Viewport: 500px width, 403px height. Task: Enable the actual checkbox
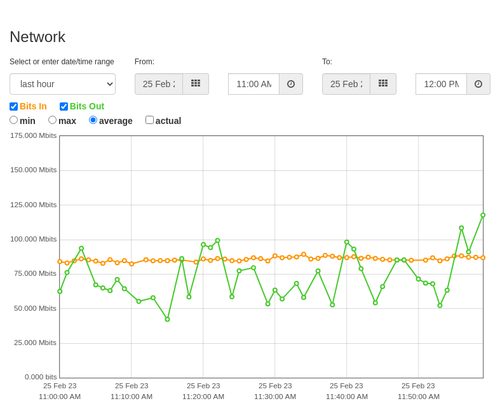coord(150,120)
